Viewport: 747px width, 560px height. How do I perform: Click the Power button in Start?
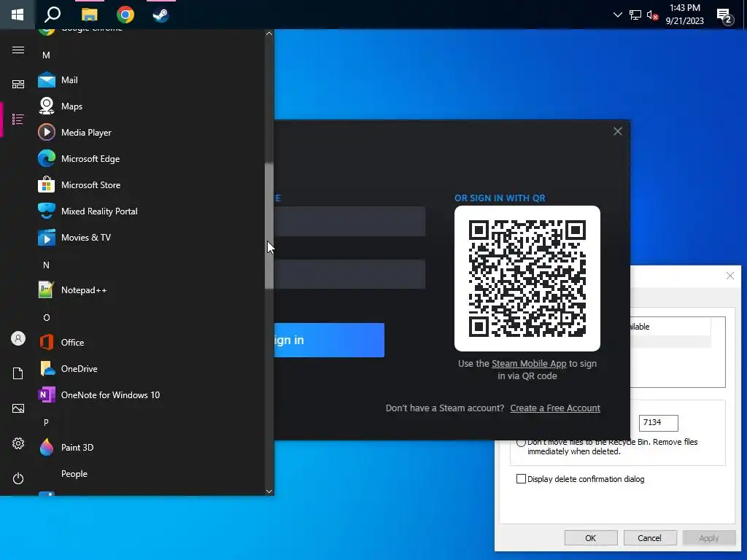tap(18, 478)
